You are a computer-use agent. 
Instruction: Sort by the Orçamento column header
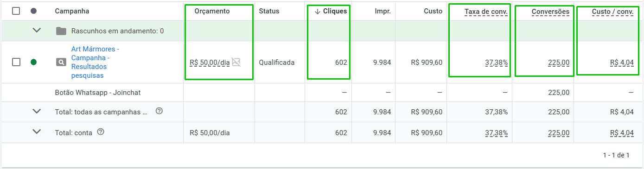(212, 11)
